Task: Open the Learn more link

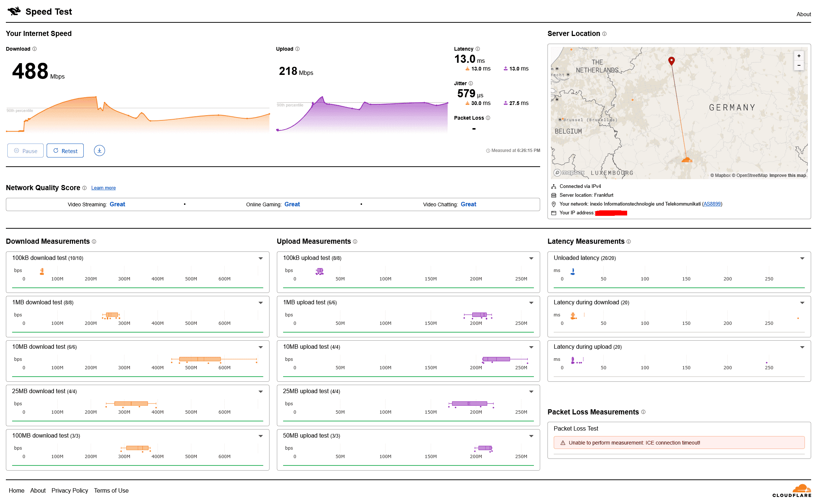Action: click(104, 188)
